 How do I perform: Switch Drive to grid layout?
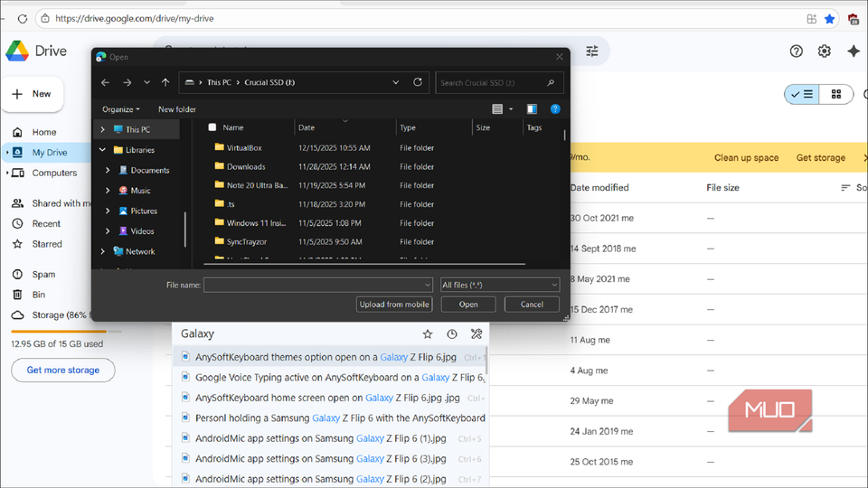click(x=835, y=94)
